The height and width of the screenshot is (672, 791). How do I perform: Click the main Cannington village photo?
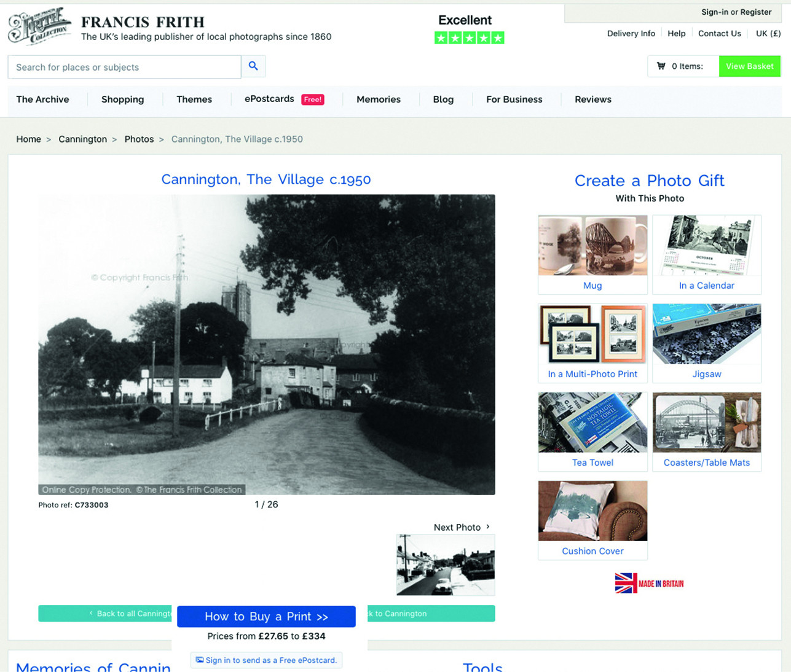(267, 345)
